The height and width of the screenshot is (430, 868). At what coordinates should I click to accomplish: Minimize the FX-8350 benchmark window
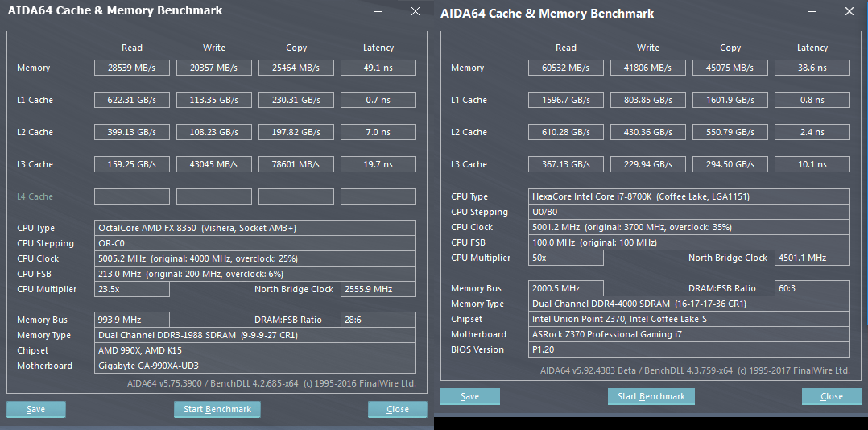[378, 11]
